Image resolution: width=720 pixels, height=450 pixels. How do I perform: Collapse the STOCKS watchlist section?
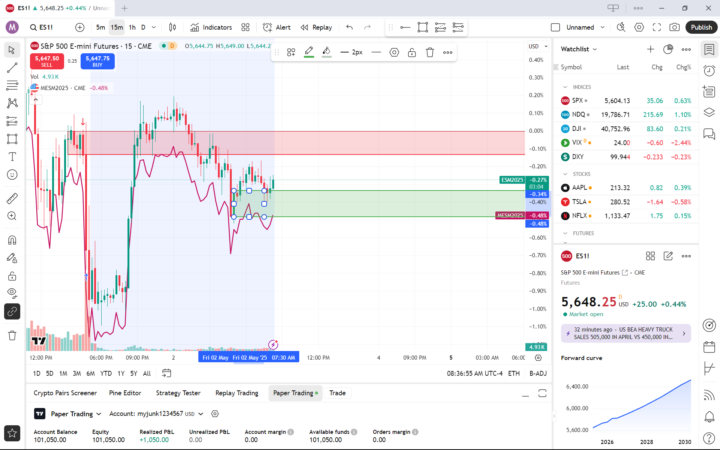tap(565, 174)
